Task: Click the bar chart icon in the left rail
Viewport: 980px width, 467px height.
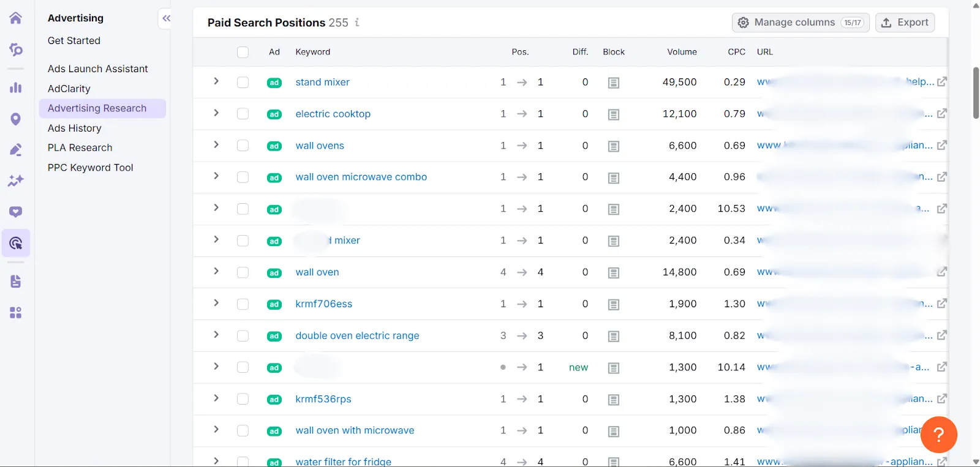Action: 16,88
